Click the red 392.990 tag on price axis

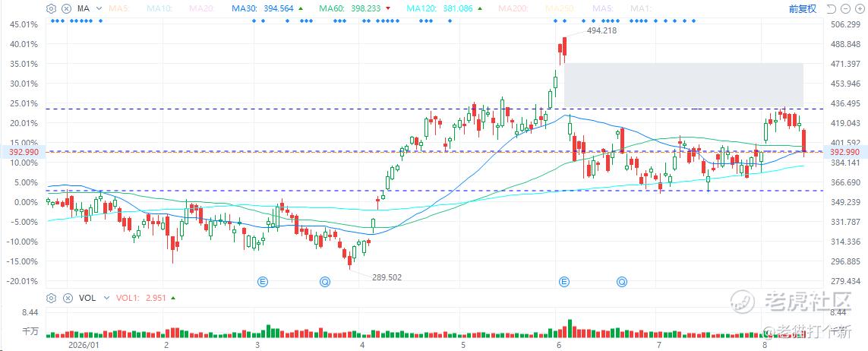point(844,152)
